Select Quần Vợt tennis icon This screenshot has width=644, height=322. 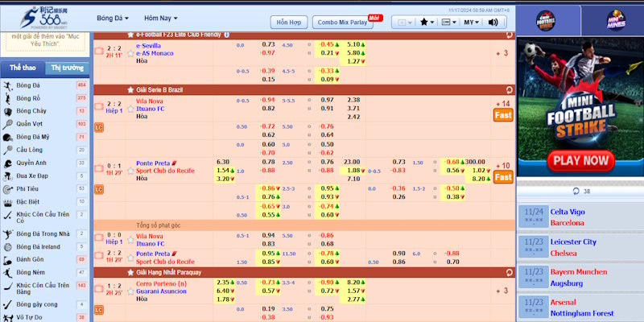pos(8,124)
